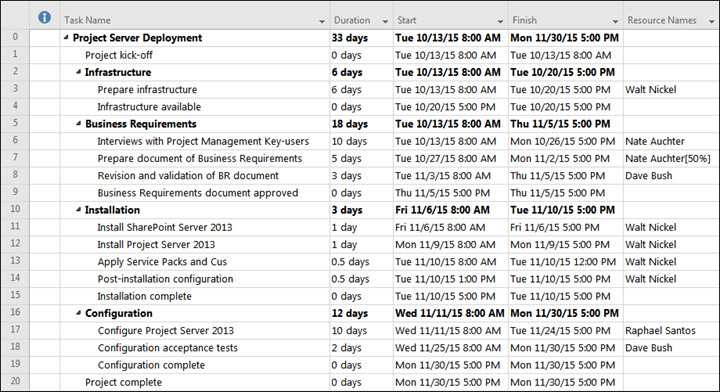This screenshot has width=720, height=392.
Task: Select row header number 7
Action: [15, 158]
